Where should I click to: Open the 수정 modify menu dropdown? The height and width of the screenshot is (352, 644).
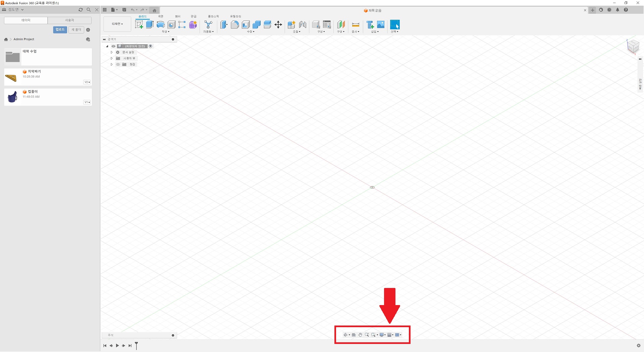251,32
